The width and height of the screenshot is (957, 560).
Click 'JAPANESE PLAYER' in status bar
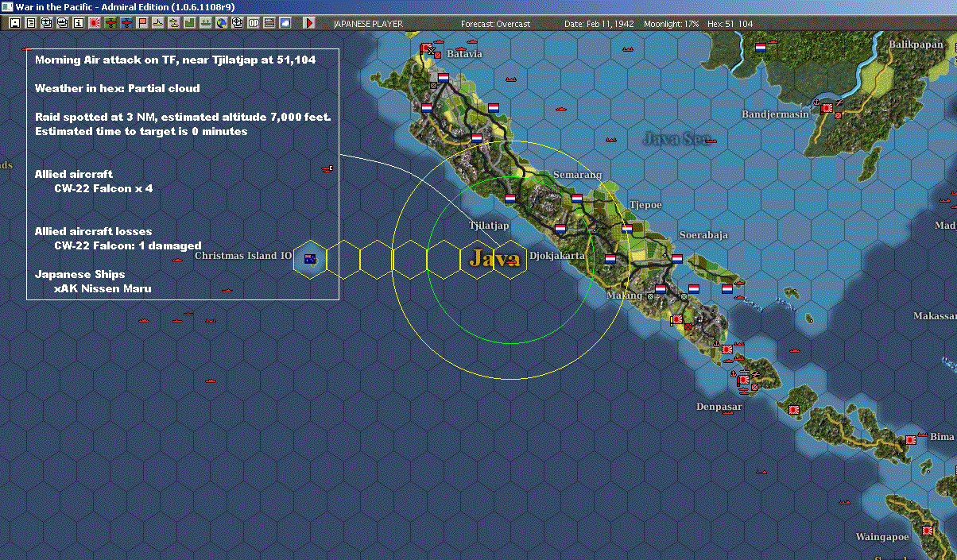(x=368, y=24)
